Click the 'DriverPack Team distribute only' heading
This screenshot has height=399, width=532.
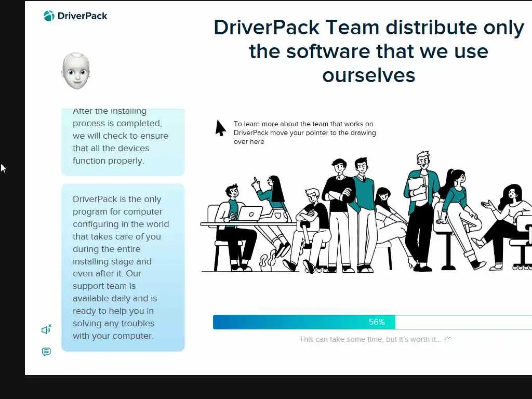(x=369, y=51)
